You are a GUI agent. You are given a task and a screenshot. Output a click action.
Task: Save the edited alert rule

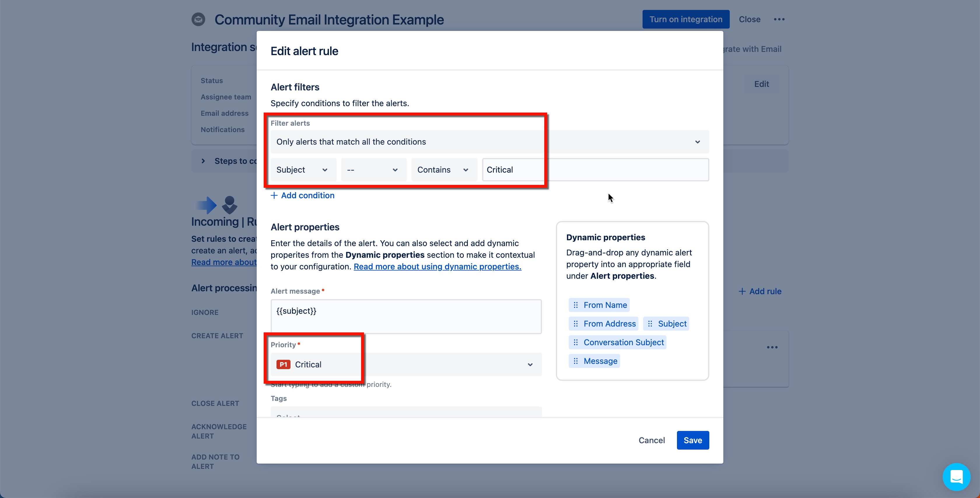coord(692,440)
